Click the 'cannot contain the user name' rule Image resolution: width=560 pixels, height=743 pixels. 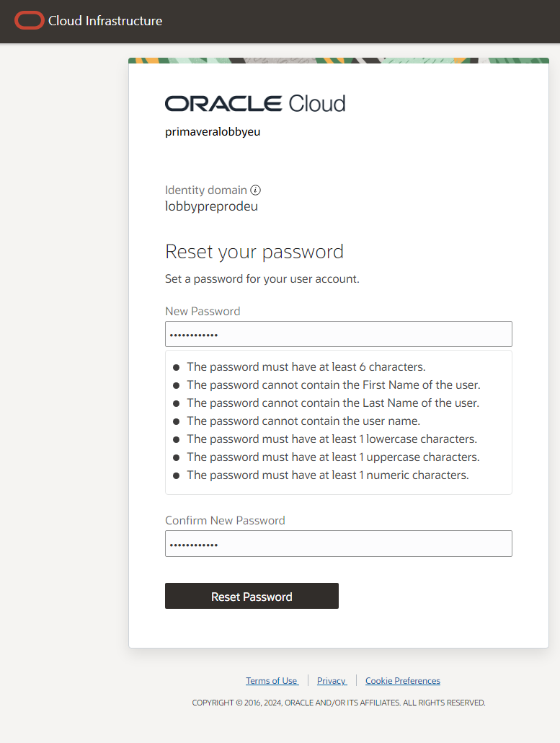point(303,421)
